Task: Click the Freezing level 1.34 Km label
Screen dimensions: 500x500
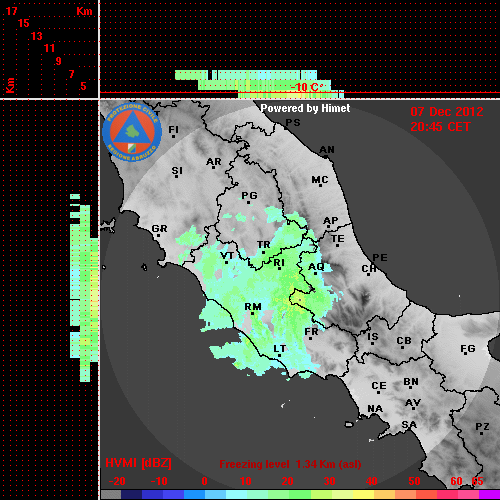Action: click(x=290, y=464)
